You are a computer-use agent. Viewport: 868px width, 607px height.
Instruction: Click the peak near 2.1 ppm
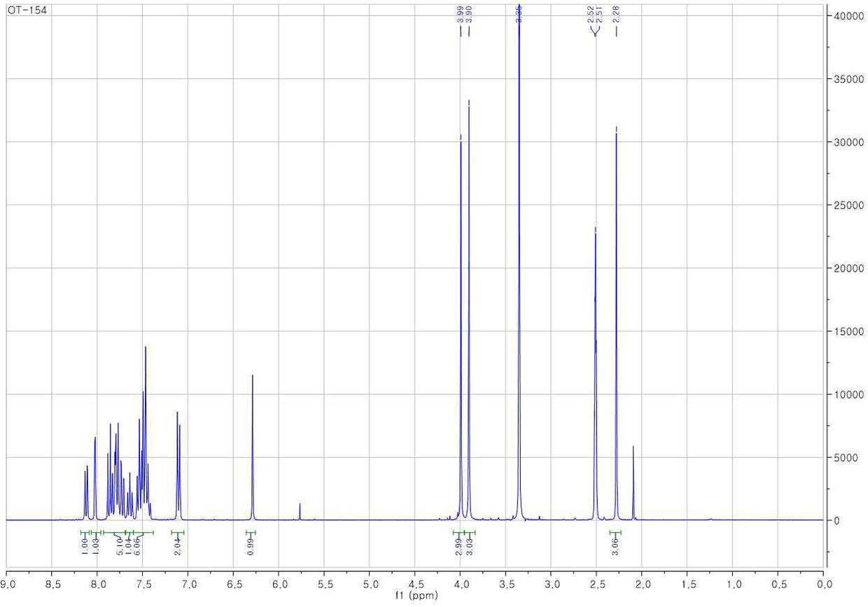633,483
